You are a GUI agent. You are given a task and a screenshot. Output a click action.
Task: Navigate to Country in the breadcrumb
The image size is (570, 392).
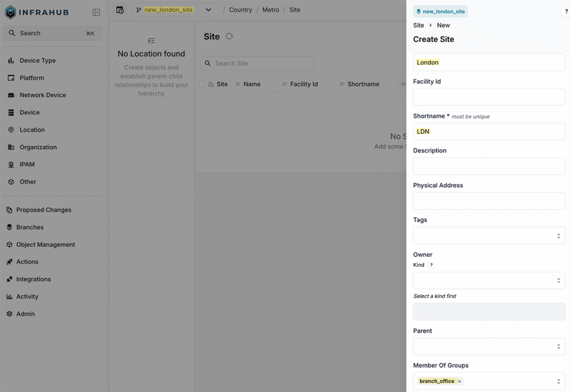(x=240, y=9)
